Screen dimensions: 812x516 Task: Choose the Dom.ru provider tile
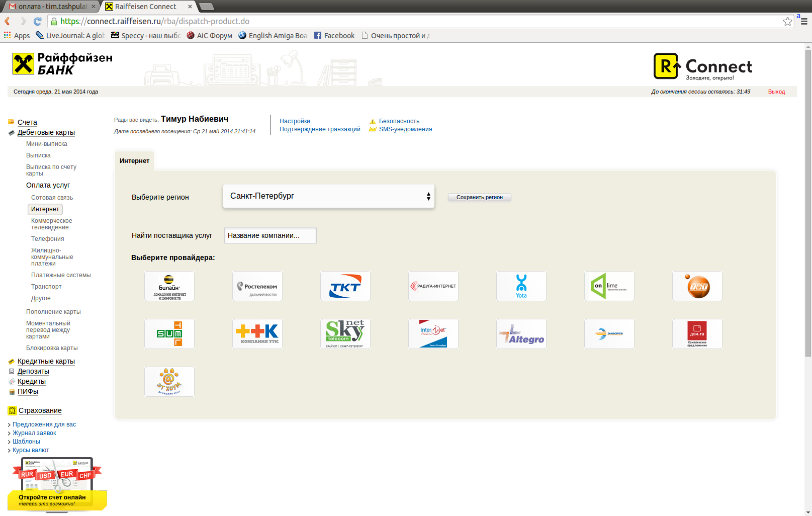pyautogui.click(x=697, y=334)
